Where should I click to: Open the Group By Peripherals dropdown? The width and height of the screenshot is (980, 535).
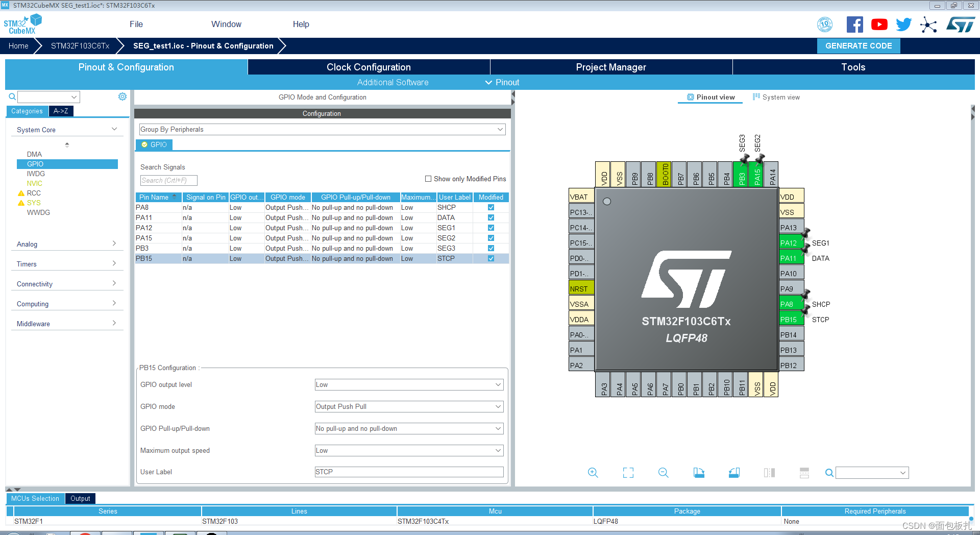323,129
